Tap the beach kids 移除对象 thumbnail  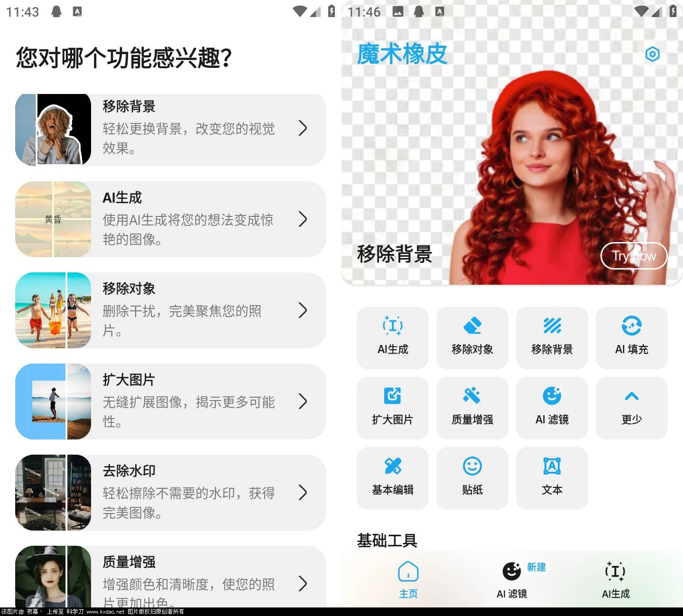coord(53,310)
